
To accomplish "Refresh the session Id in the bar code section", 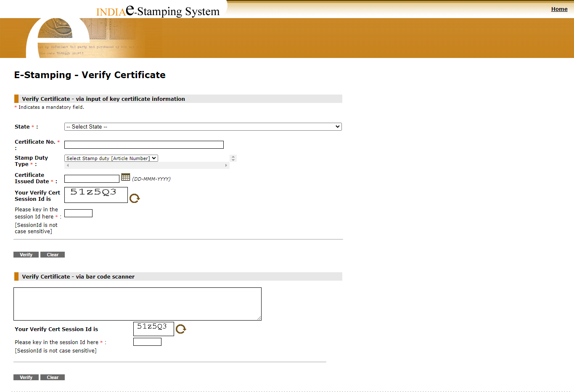I will 181,329.
